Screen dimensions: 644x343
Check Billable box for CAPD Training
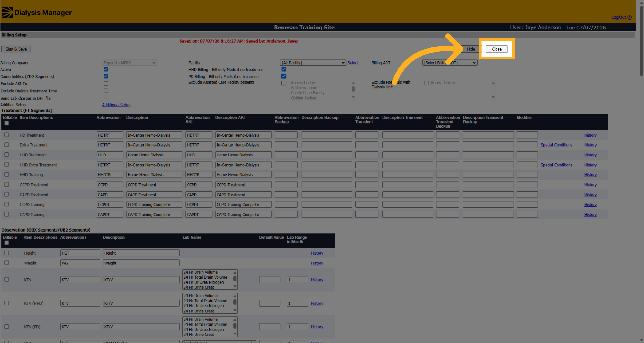point(6,214)
